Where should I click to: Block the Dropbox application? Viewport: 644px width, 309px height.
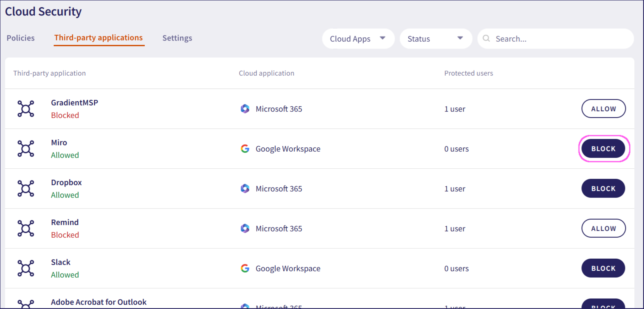pyautogui.click(x=603, y=189)
